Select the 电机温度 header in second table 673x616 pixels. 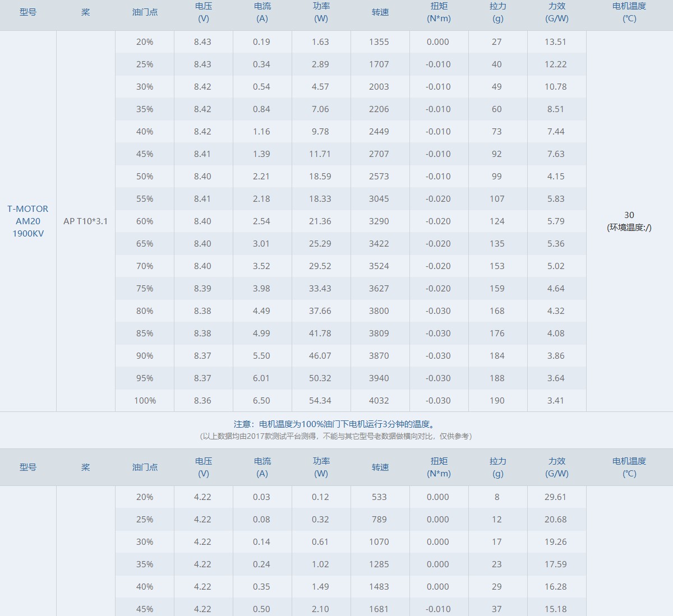click(x=629, y=467)
